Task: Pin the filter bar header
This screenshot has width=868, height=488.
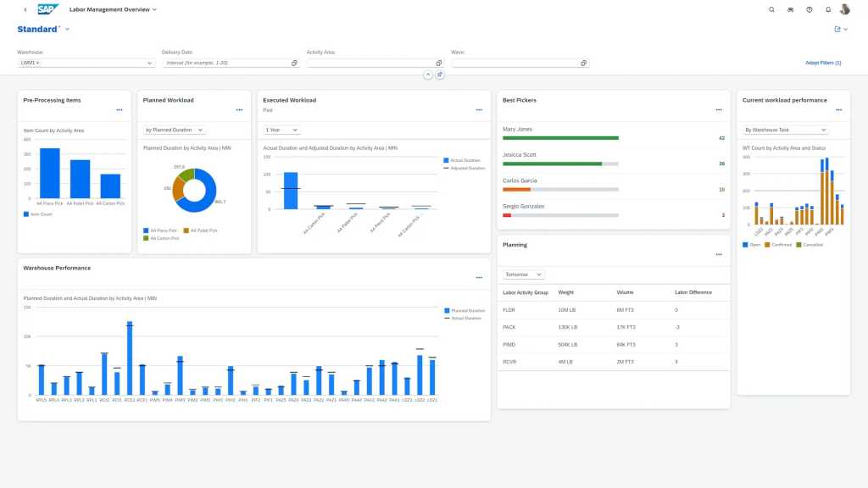Action: tap(440, 75)
